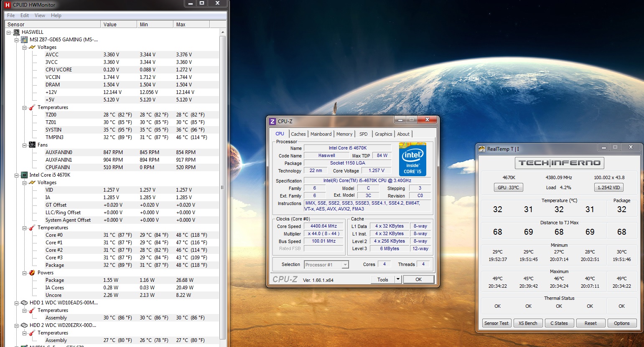
Task: Click the HWMonitor vertical scrollbar thumb
Action: pyautogui.click(x=222, y=188)
